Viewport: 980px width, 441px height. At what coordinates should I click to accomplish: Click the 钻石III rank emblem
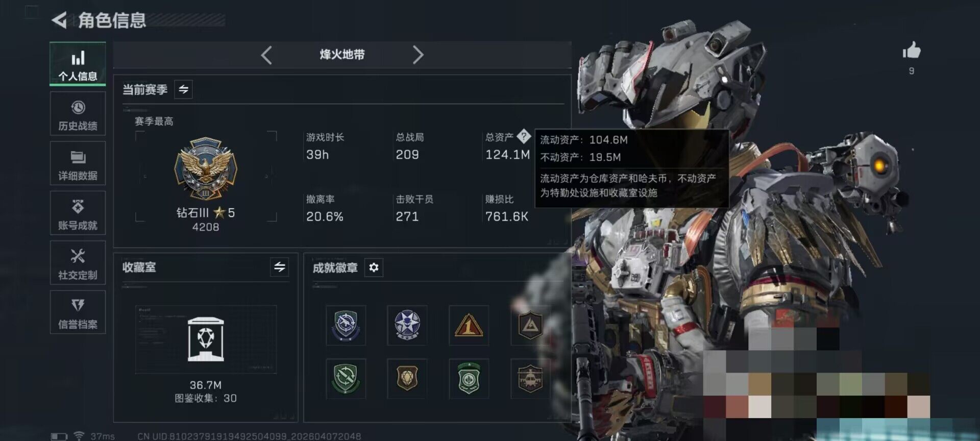click(206, 168)
